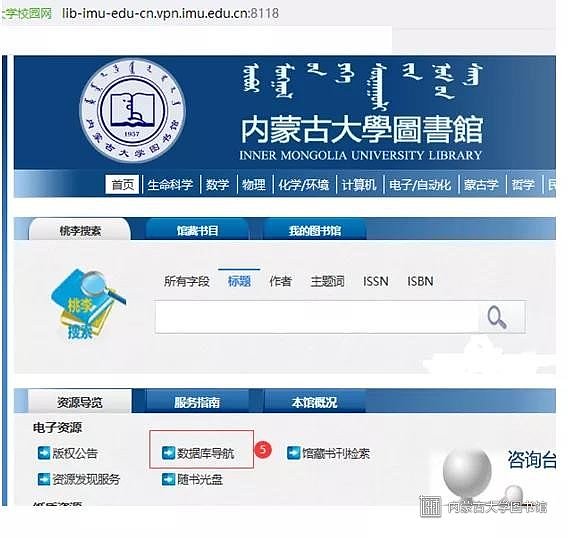Click the 桃李搜索 book and magnifier graphic
This screenshot has width=568, height=538.
[88, 305]
